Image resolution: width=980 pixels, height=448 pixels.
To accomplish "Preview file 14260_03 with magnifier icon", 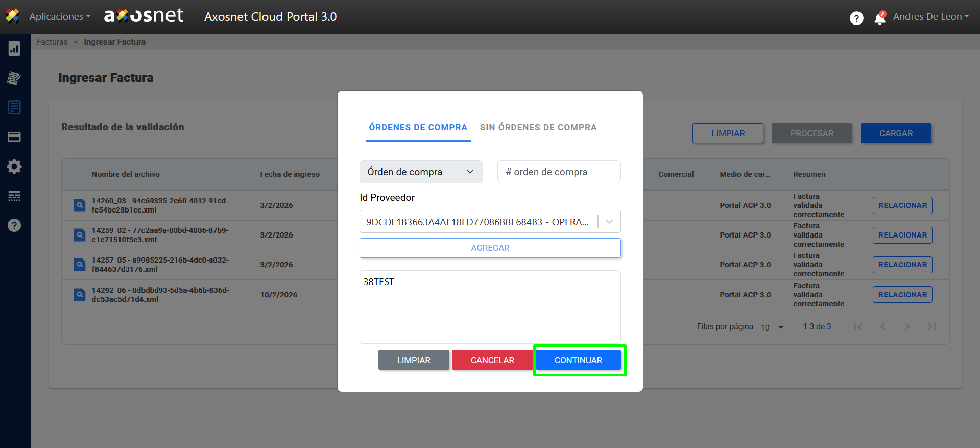I will [80, 205].
